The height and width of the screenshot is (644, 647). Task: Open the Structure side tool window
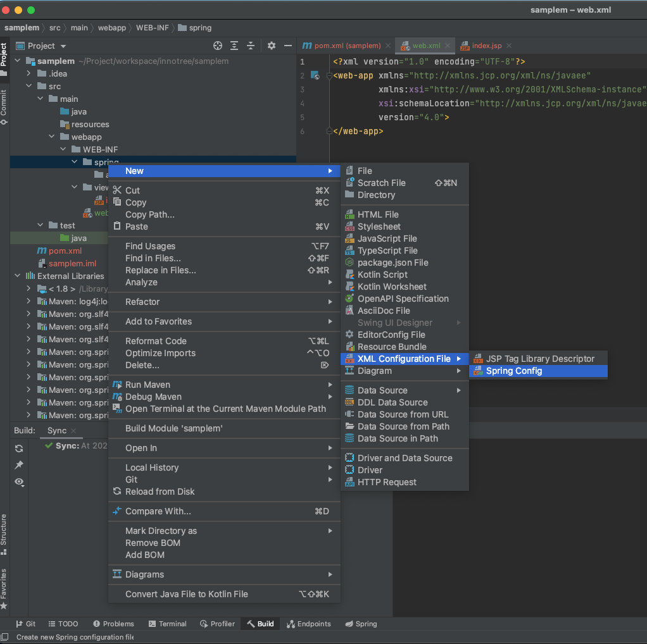[x=4, y=534]
